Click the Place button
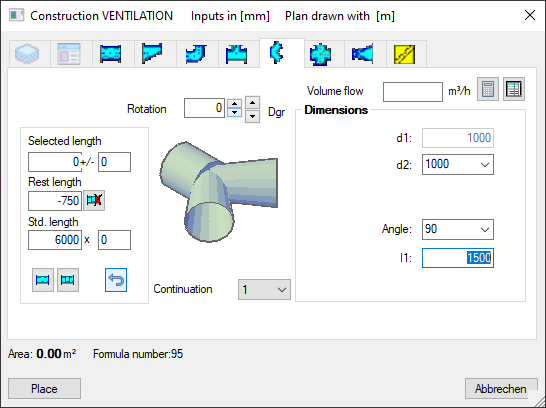This screenshot has height=408, width=546. (45, 389)
